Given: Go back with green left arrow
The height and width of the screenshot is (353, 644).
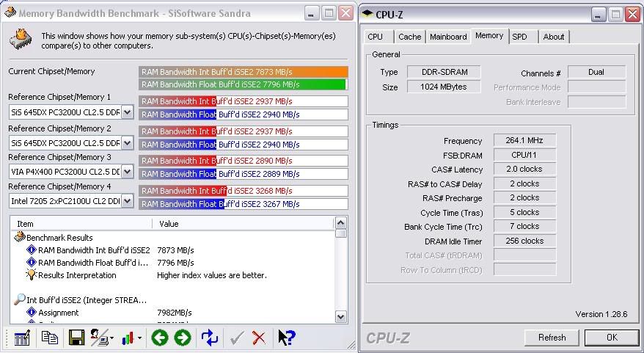Looking at the screenshot, I should 160,338.
